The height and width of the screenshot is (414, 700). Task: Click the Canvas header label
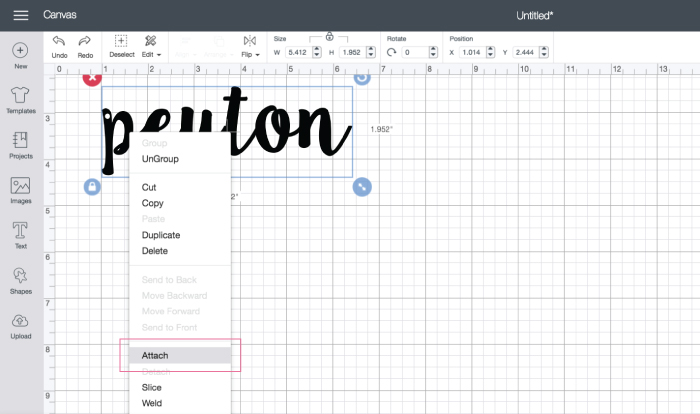(x=60, y=15)
